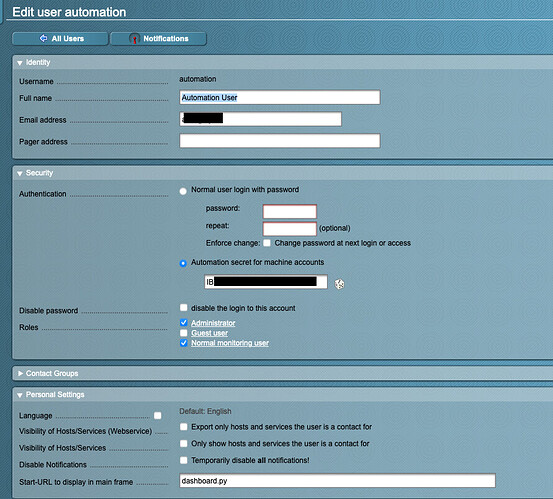This screenshot has height=499, width=553.
Task: Uncheck Normal monitoring user role checkbox
Action: [x=183, y=342]
